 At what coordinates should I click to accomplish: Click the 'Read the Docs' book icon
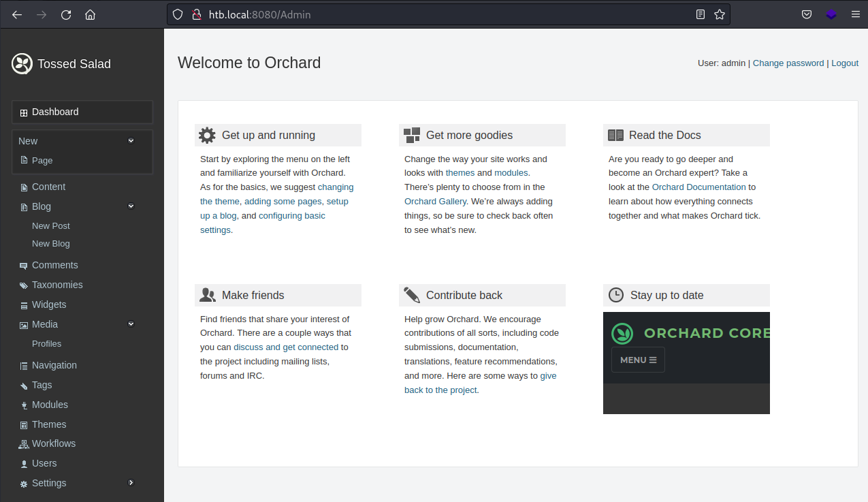click(615, 136)
